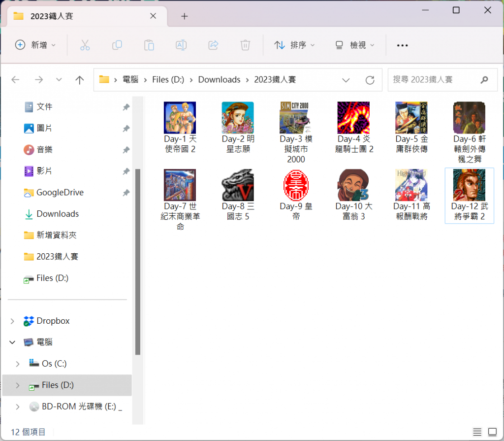
Task: Select the 2023鐵人賽 tab
Action: (87, 16)
